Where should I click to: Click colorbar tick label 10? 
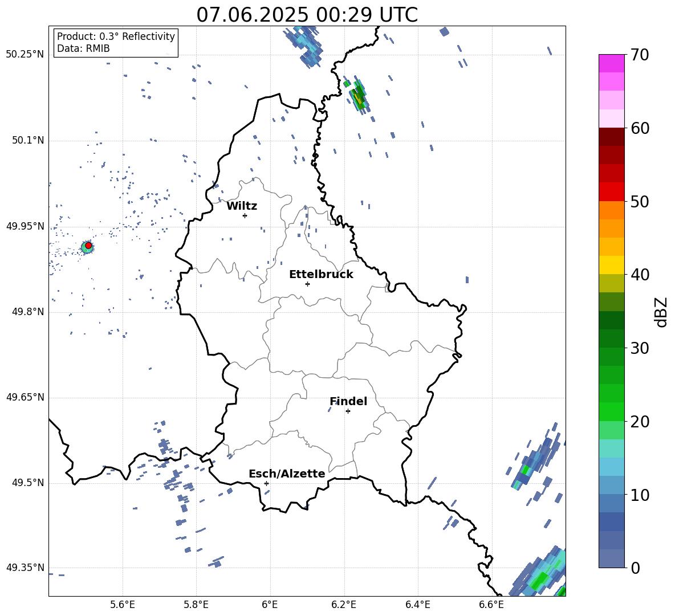click(640, 495)
